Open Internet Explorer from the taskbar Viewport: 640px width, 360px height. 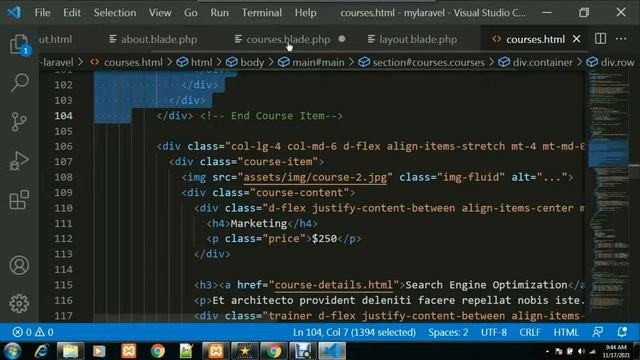[41, 351]
